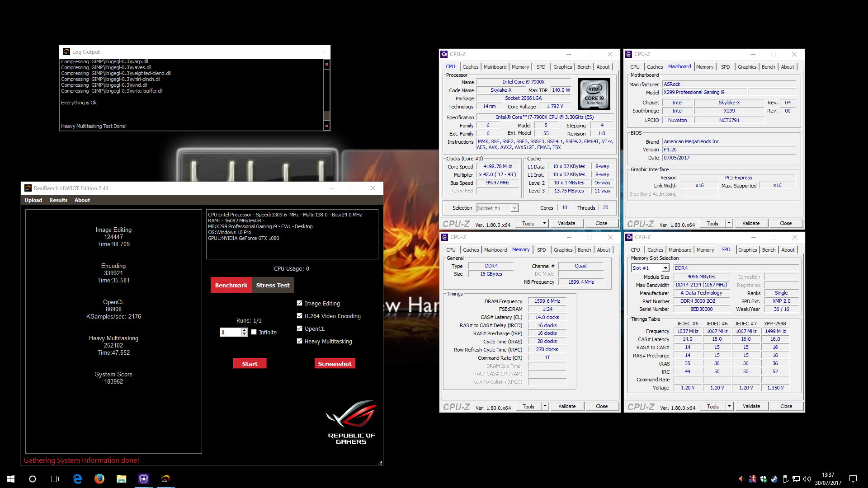Click the RealBench title bar app icon
Viewport: 868px width, 488px height.
[x=28, y=188]
